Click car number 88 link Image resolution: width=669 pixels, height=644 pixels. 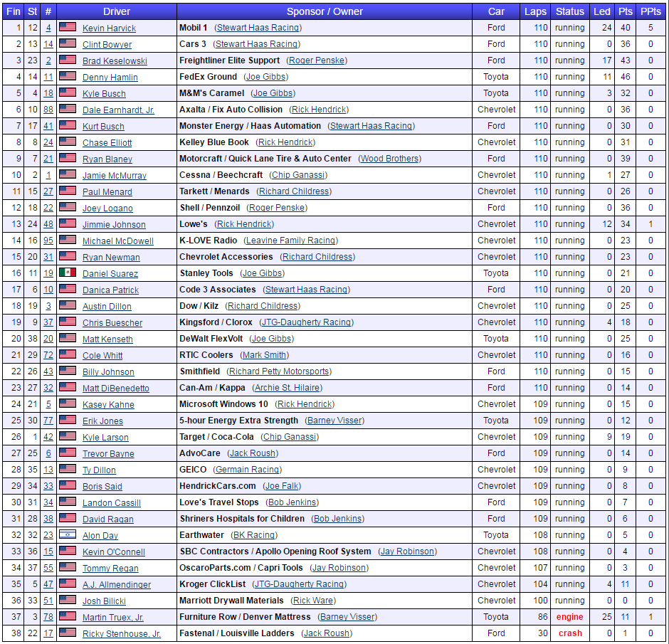(x=48, y=110)
